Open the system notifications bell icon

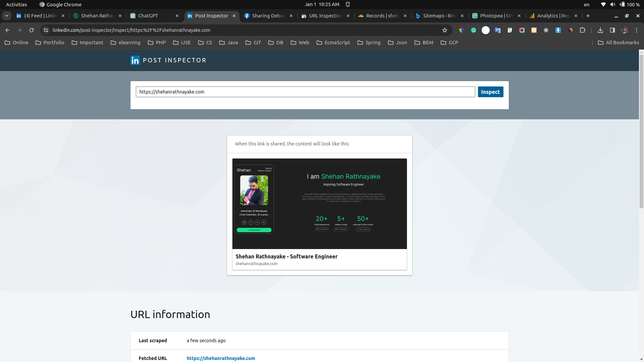[x=348, y=4]
